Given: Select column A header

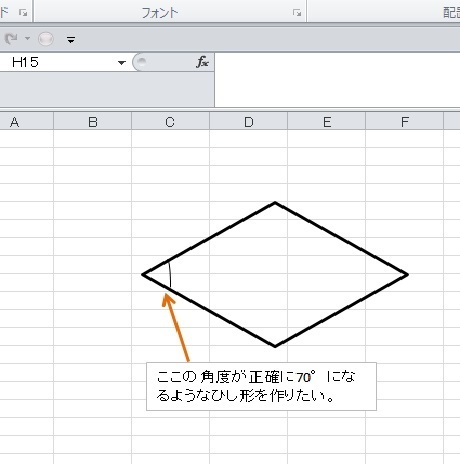Looking at the screenshot, I should point(26,122).
